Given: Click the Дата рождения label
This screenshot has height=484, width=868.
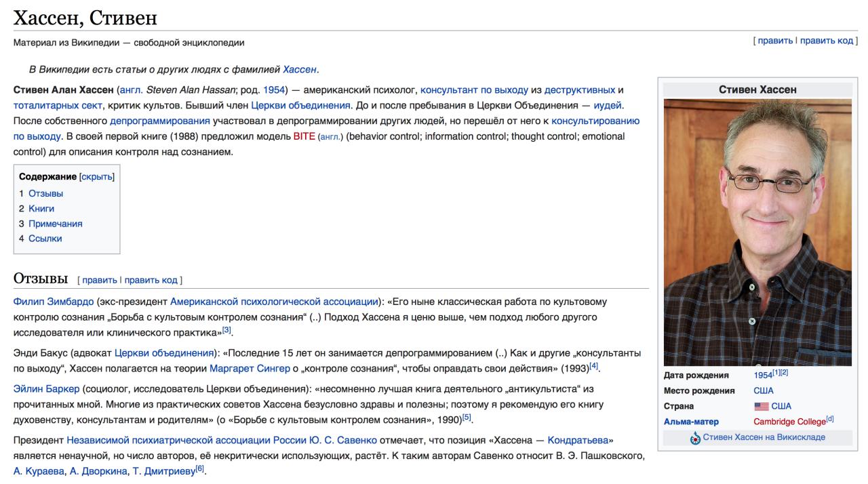Looking at the screenshot, I should pyautogui.click(x=697, y=375).
